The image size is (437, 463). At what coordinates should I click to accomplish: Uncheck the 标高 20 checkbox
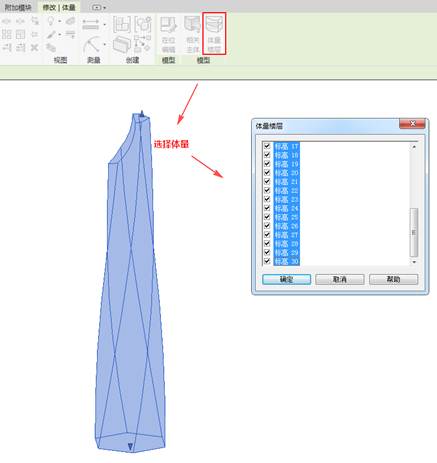[x=267, y=173]
